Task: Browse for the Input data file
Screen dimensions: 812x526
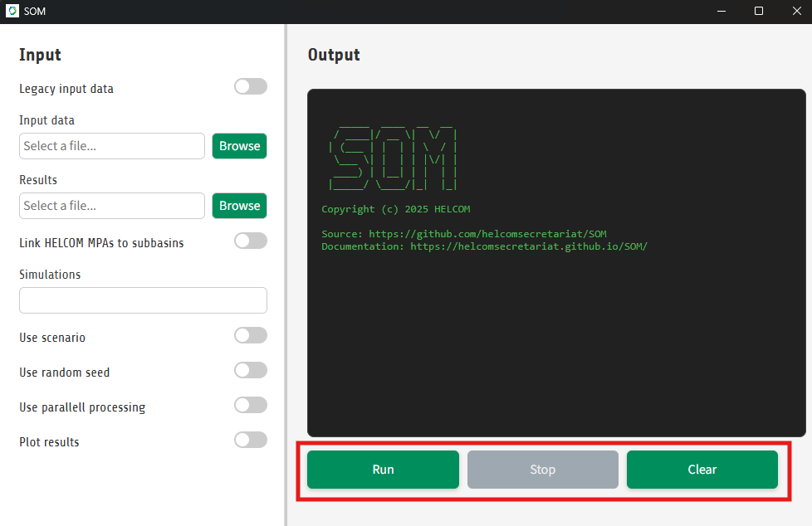Action: pyautogui.click(x=239, y=146)
